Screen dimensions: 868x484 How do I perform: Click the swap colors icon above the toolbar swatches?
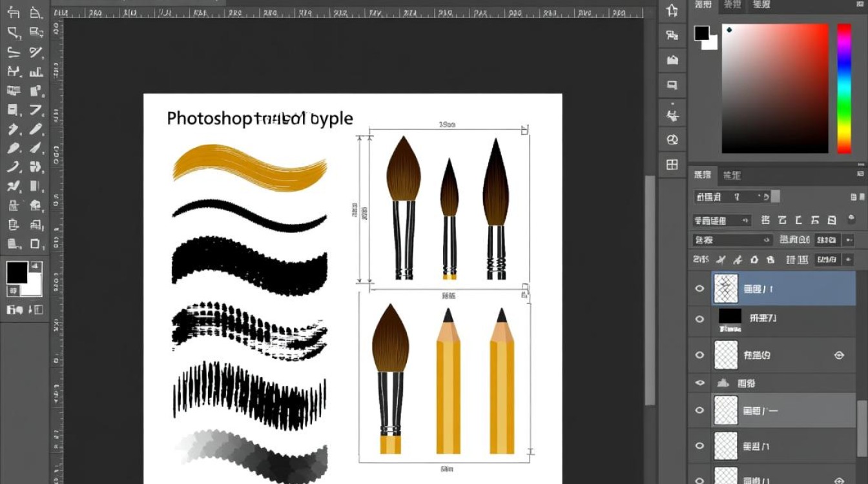coord(36,266)
